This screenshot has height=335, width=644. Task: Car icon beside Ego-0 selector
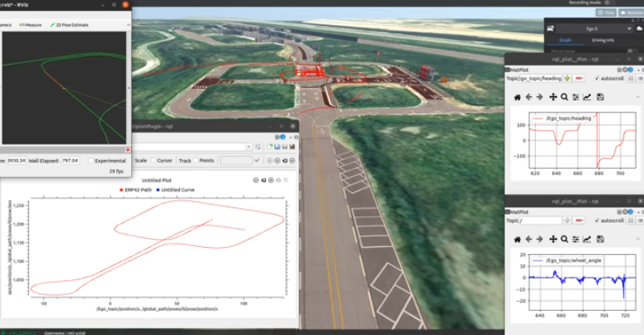[550, 29]
